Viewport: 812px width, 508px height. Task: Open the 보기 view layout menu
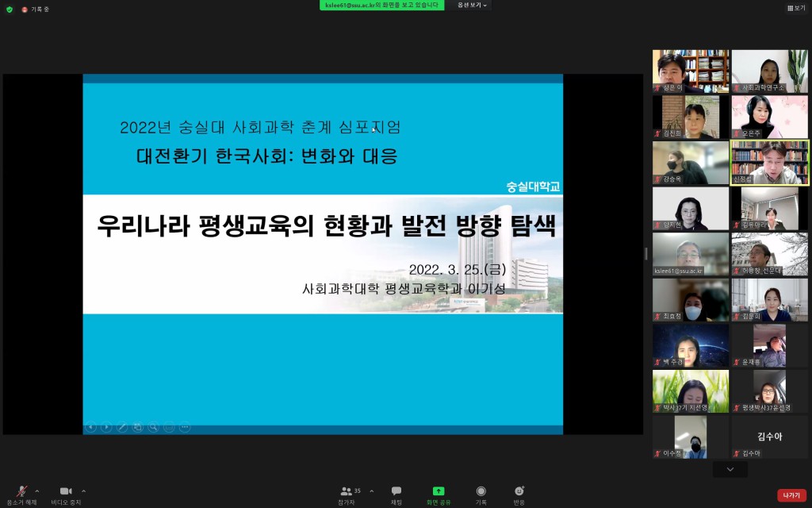coord(796,8)
